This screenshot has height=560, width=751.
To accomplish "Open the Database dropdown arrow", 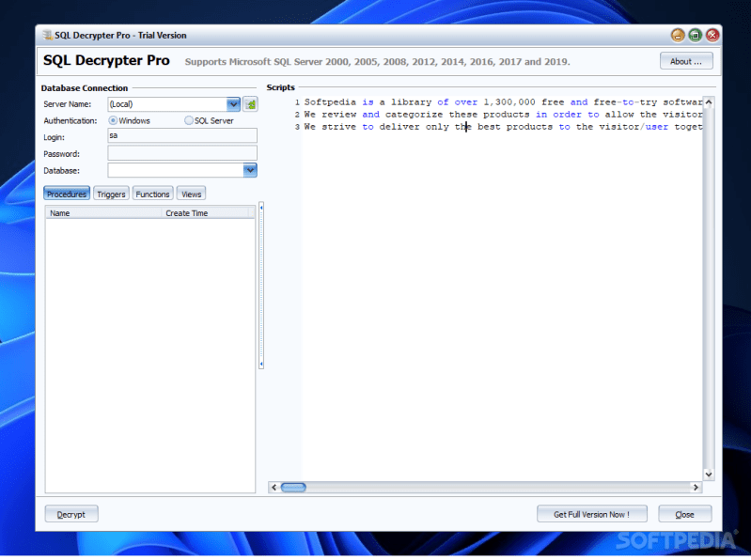I will pyautogui.click(x=250, y=170).
